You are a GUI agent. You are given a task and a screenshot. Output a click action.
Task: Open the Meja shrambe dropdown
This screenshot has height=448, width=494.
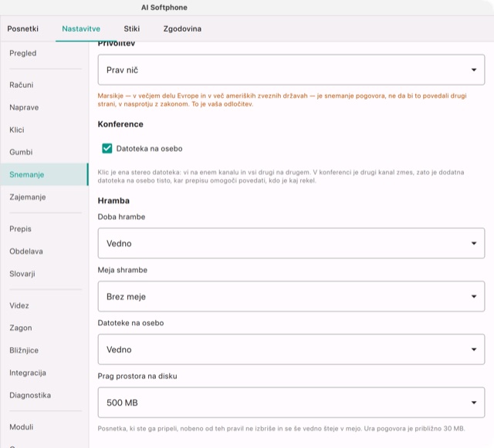pos(291,296)
